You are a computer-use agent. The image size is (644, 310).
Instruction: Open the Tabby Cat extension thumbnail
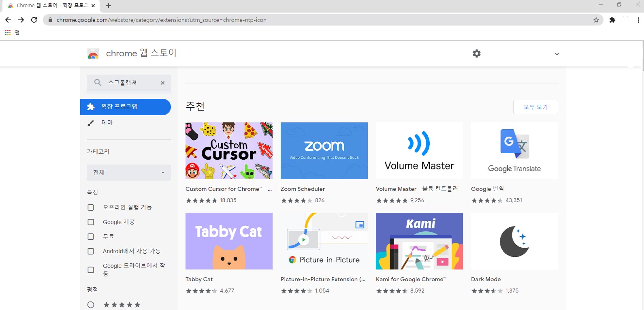click(x=229, y=241)
